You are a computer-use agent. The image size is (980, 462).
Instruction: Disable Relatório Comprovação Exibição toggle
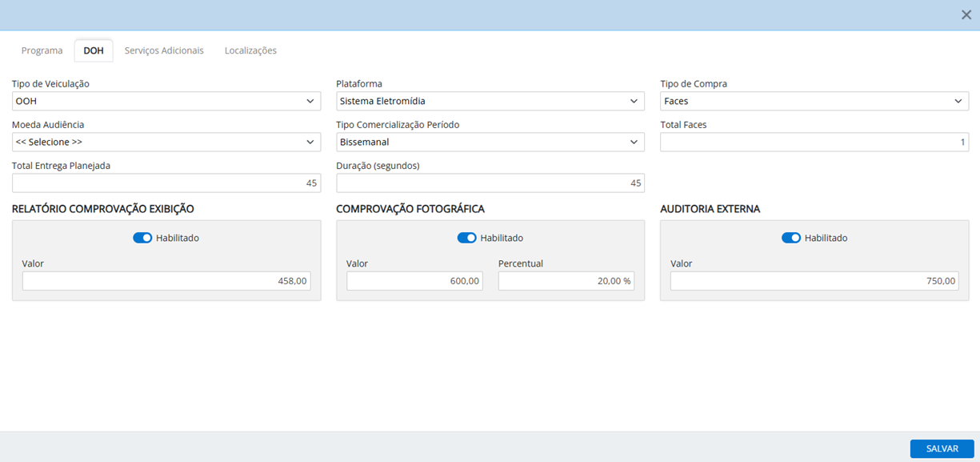click(x=142, y=238)
